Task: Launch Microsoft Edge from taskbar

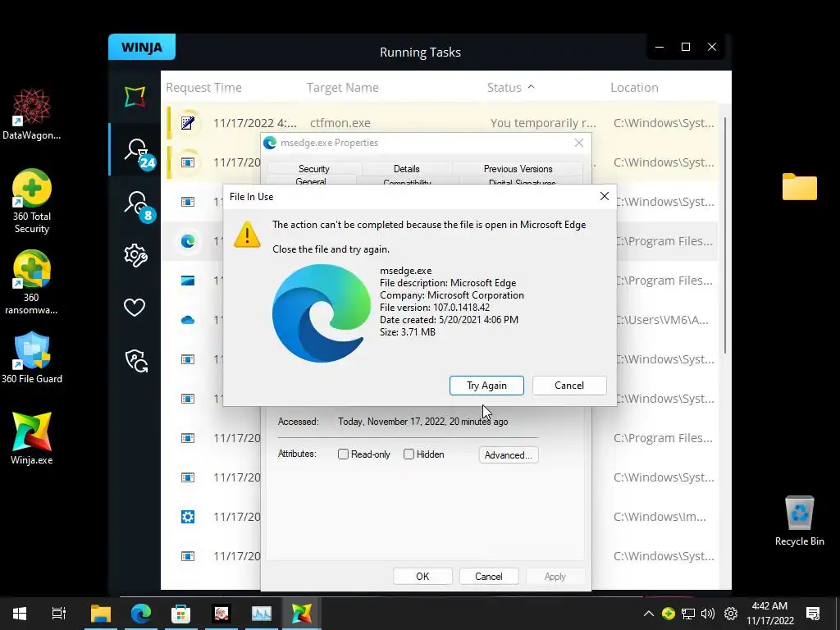Action: coord(141,614)
